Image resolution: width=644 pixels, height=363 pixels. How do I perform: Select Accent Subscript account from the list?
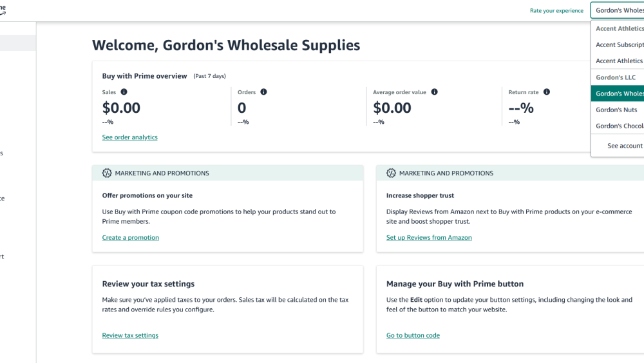tap(620, 45)
